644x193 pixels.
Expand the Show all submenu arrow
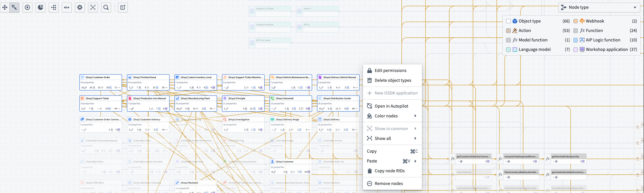click(x=415, y=138)
